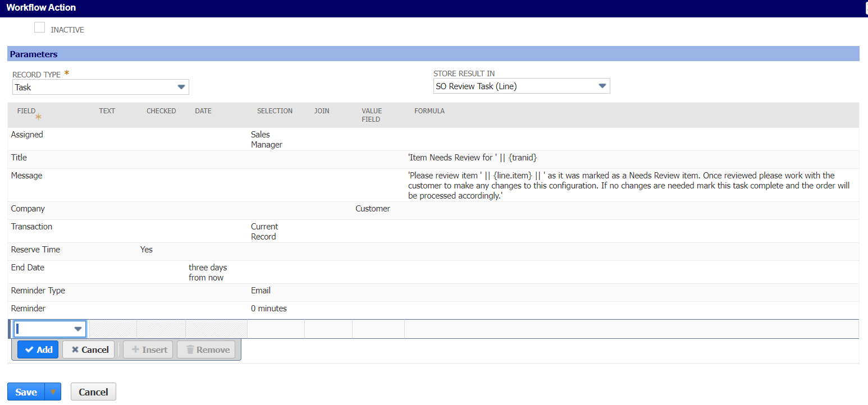Click the Save dropdown arrow
The image size is (868, 405).
point(53,392)
